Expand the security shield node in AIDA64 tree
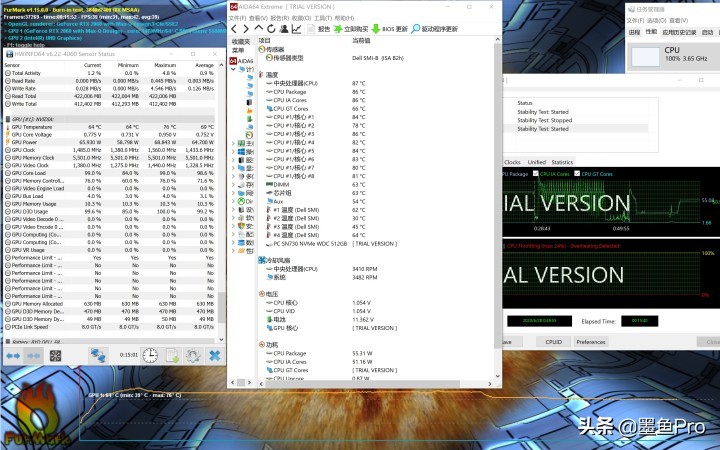The image size is (720, 450). (x=233, y=226)
